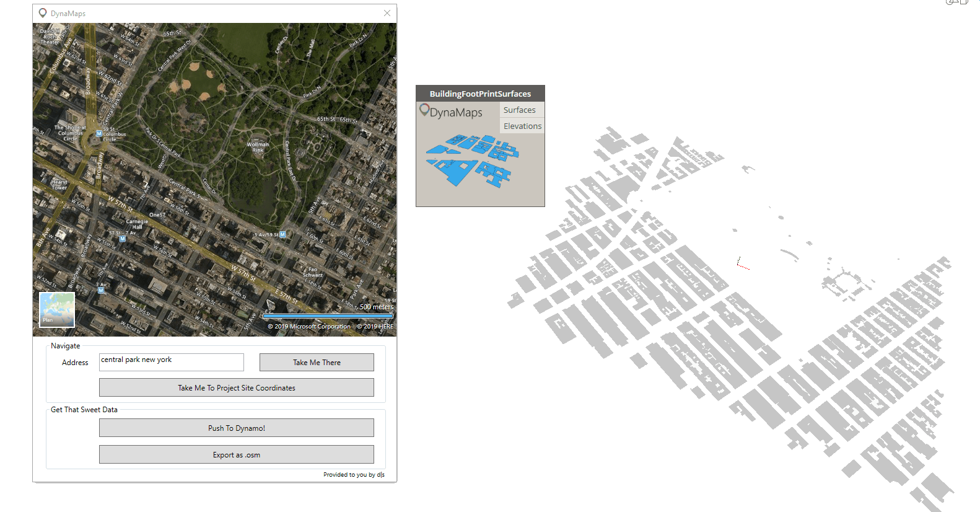This screenshot has width=980, height=512.
Task: Focus the Address input field
Action: click(x=171, y=362)
